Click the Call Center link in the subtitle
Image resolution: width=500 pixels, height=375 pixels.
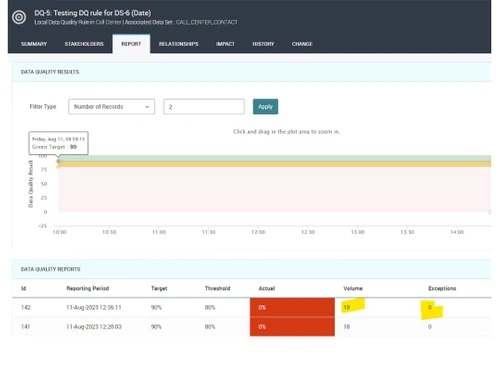108,22
